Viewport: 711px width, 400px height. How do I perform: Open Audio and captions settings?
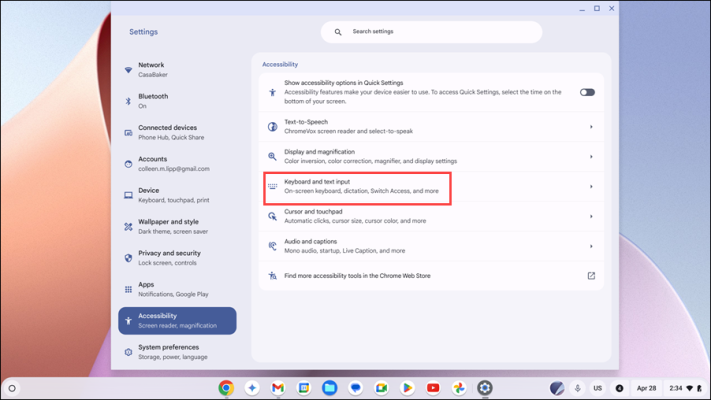pyautogui.click(x=431, y=246)
